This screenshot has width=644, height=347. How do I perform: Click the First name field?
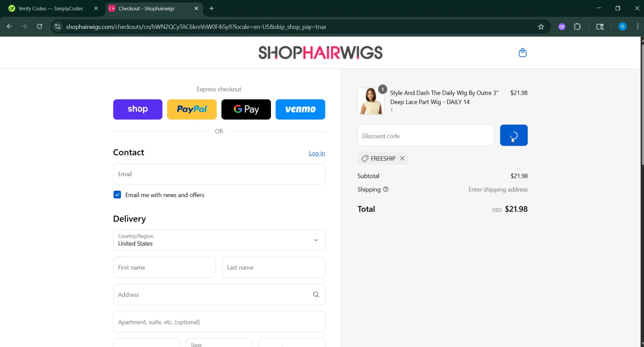coord(164,267)
